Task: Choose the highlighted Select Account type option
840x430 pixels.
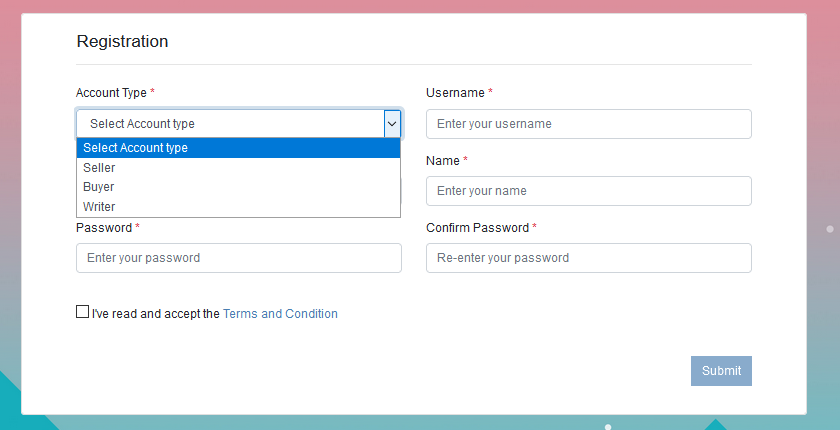Action: click(x=238, y=148)
